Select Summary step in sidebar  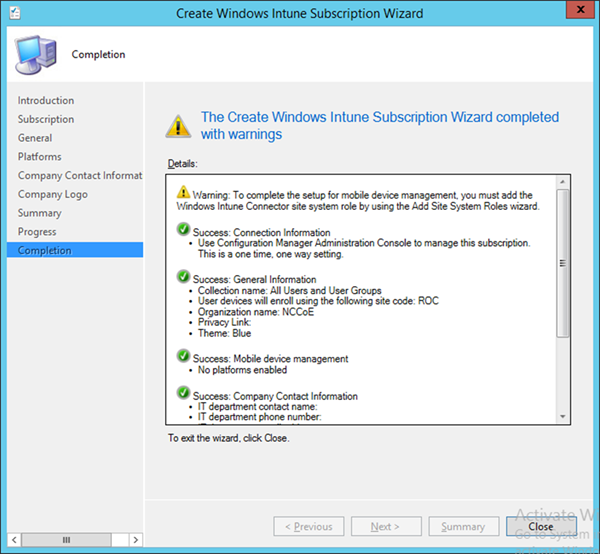click(39, 213)
